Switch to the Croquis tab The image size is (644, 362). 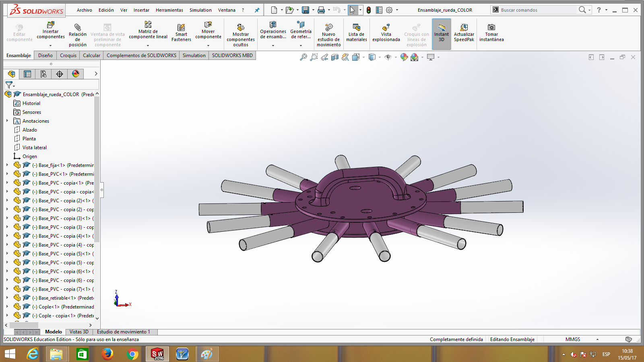68,56
